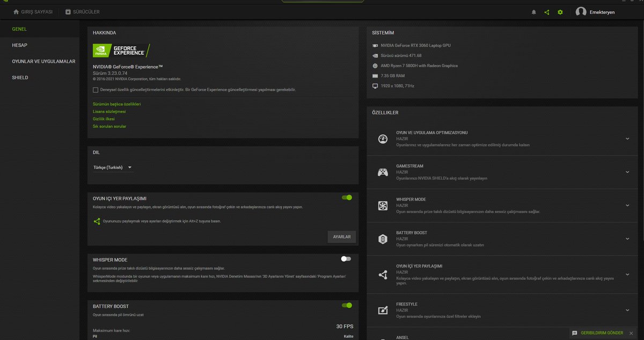Expand the Gamestream feature row
The height and width of the screenshot is (340, 644).
pos(627,172)
